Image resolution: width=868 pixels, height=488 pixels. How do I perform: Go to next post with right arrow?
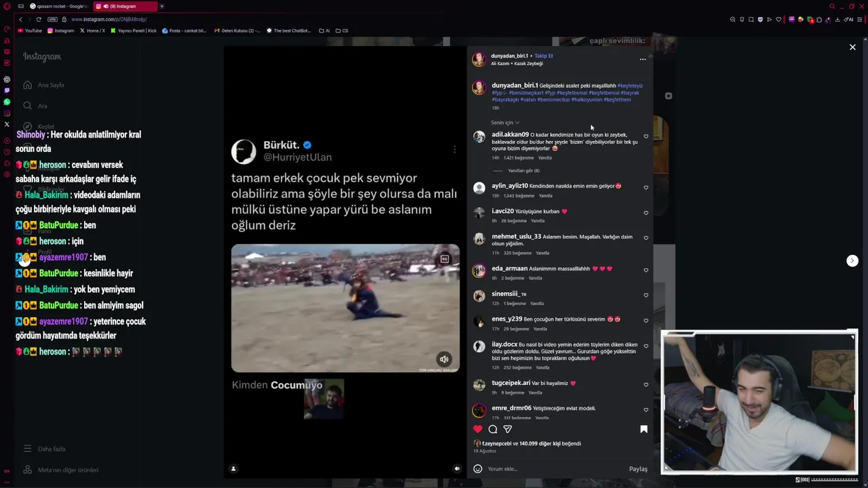(852, 261)
